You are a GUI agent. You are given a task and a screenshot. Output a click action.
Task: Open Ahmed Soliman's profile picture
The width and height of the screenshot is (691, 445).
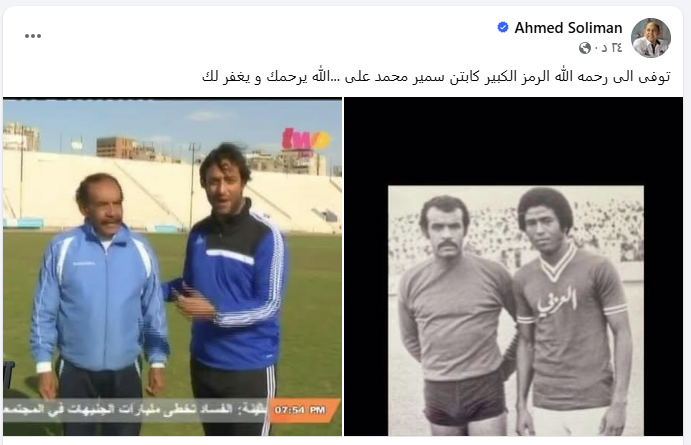[x=650, y=37]
